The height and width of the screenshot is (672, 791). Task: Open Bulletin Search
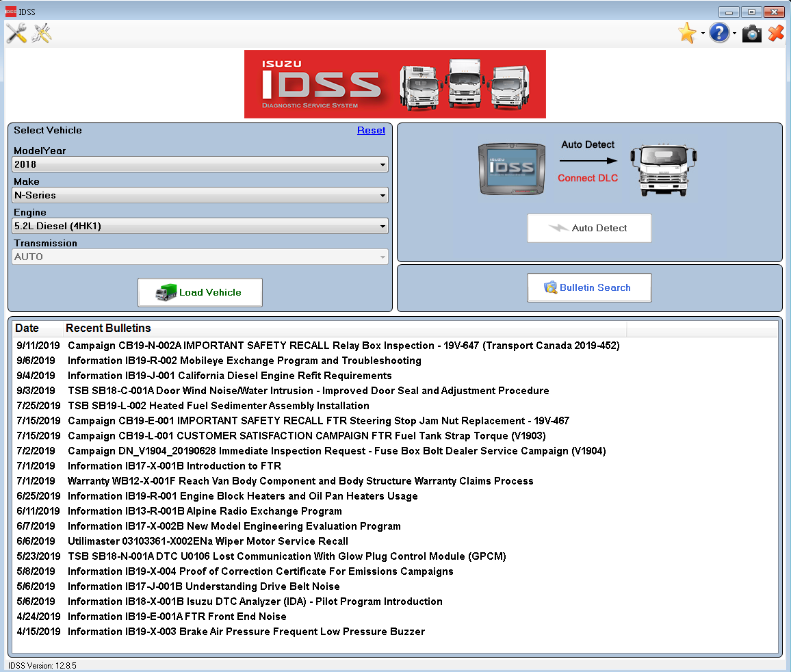point(589,287)
